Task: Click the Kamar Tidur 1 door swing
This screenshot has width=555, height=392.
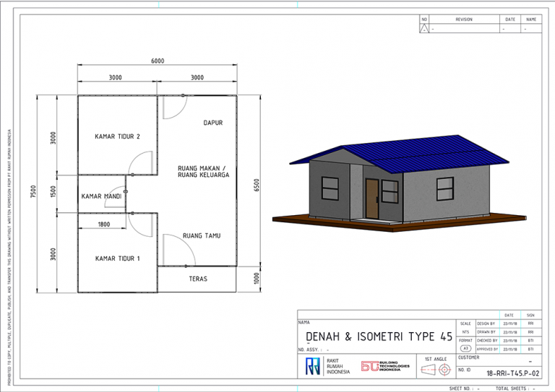Action: (x=141, y=224)
